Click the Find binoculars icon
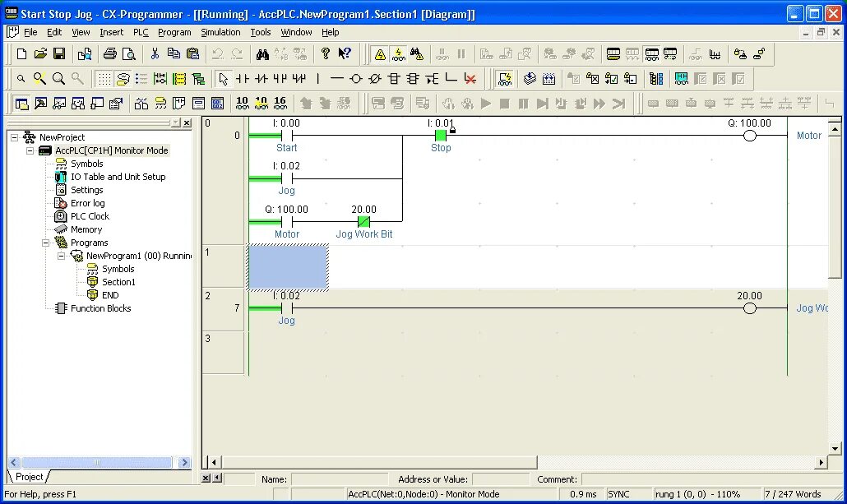 (262, 53)
